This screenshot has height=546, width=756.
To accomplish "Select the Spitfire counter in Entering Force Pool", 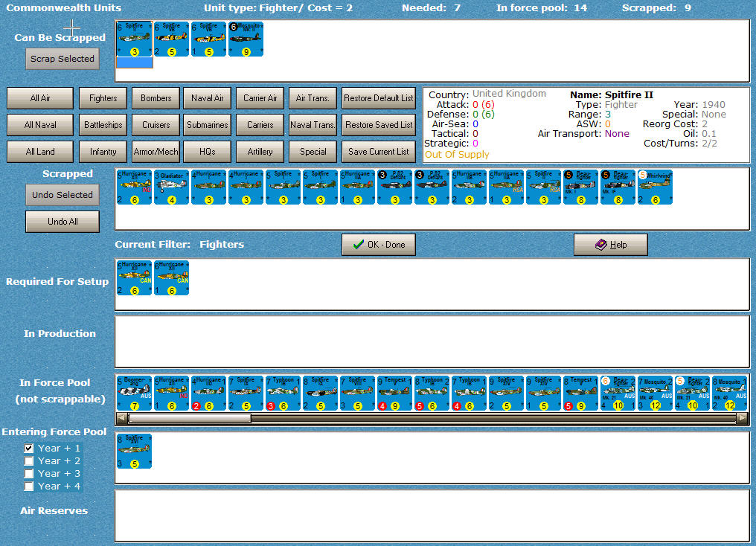I will (134, 449).
